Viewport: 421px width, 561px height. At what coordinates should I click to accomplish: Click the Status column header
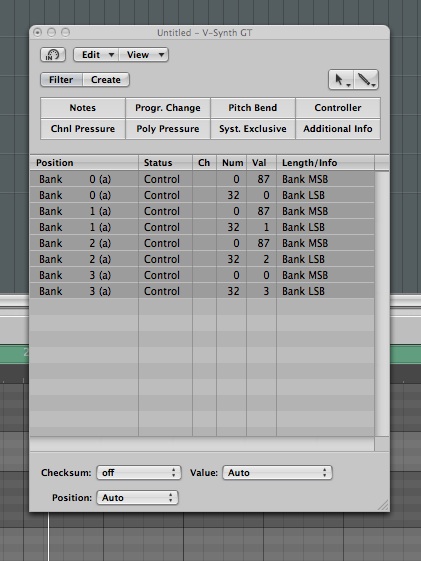coord(166,163)
